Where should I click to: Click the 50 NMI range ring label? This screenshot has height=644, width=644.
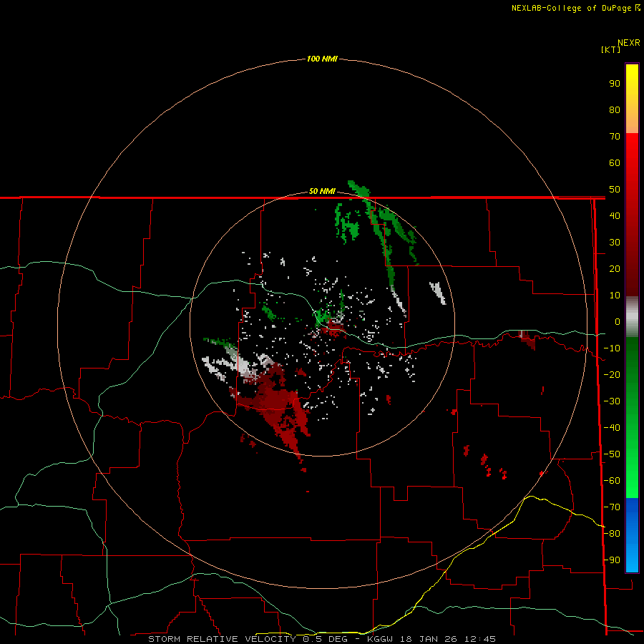pos(322,191)
